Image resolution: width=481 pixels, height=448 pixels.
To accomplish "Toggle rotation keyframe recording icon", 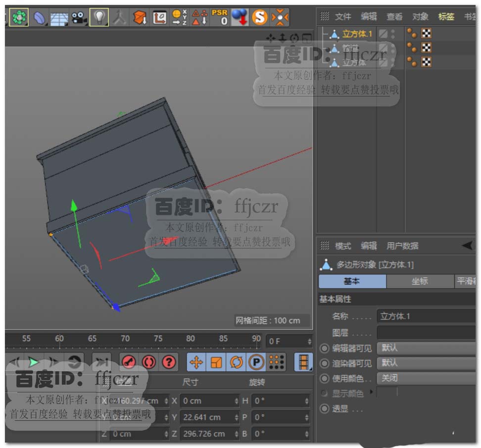I will pyautogui.click(x=236, y=362).
